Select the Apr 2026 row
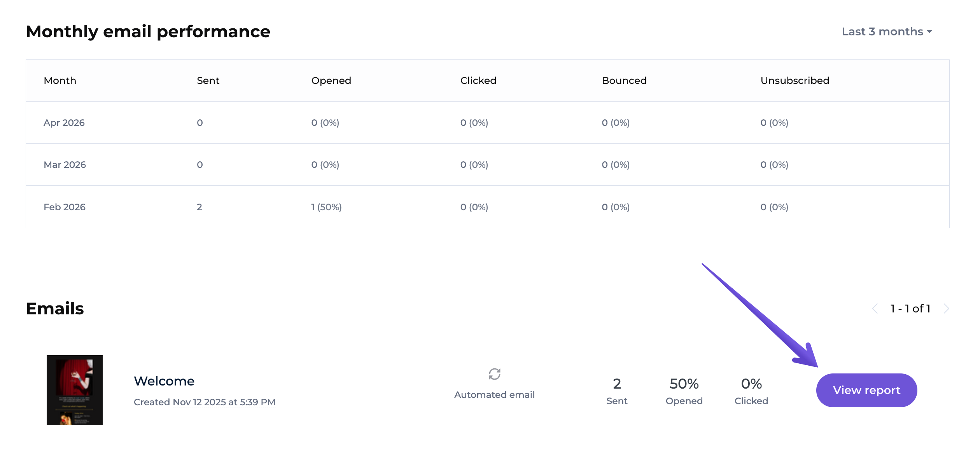Viewport: 980px width, 450px height. tap(64, 123)
